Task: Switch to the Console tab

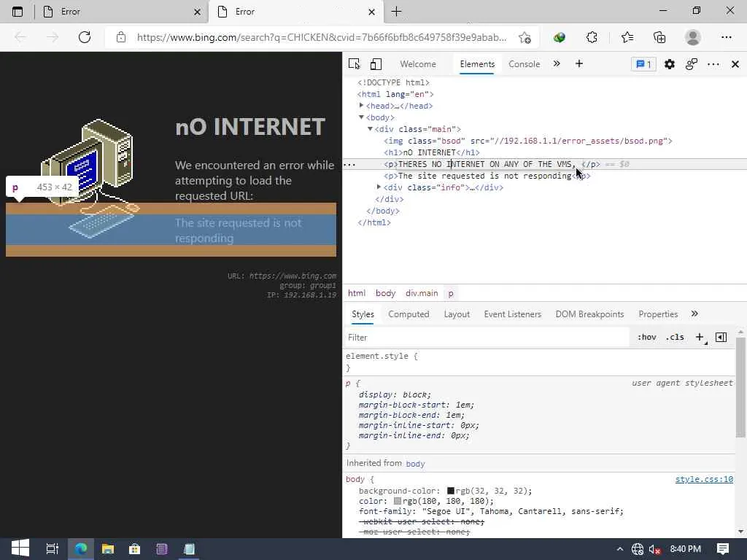Action: coord(524,64)
